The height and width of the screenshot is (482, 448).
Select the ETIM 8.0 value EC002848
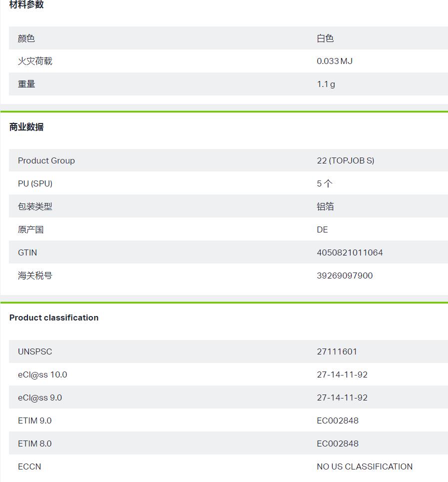pyautogui.click(x=338, y=443)
